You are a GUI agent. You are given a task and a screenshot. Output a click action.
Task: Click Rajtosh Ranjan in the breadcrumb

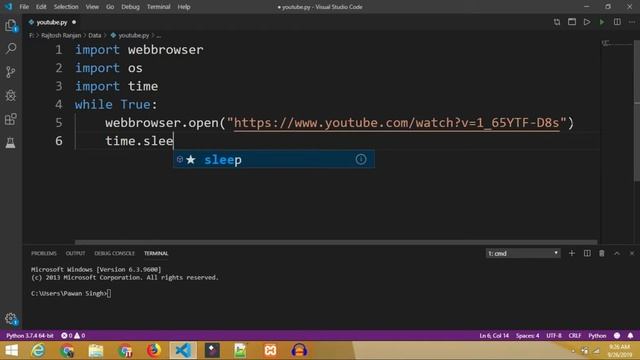coord(61,36)
